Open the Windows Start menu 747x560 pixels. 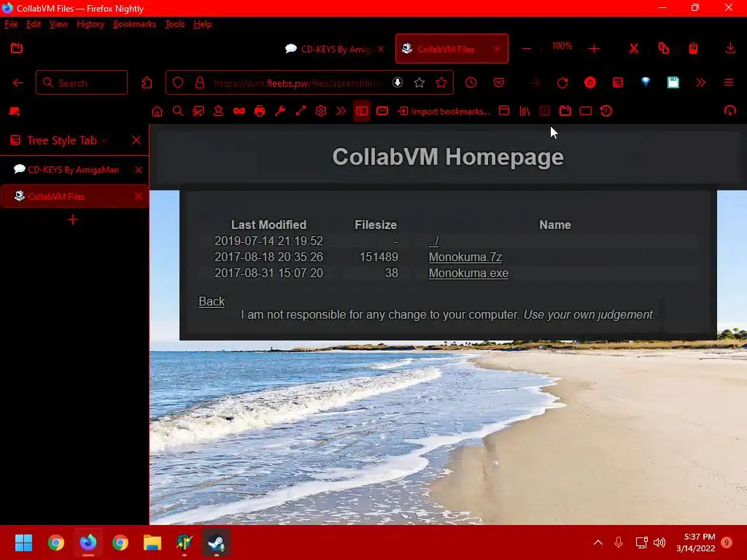pyautogui.click(x=23, y=542)
